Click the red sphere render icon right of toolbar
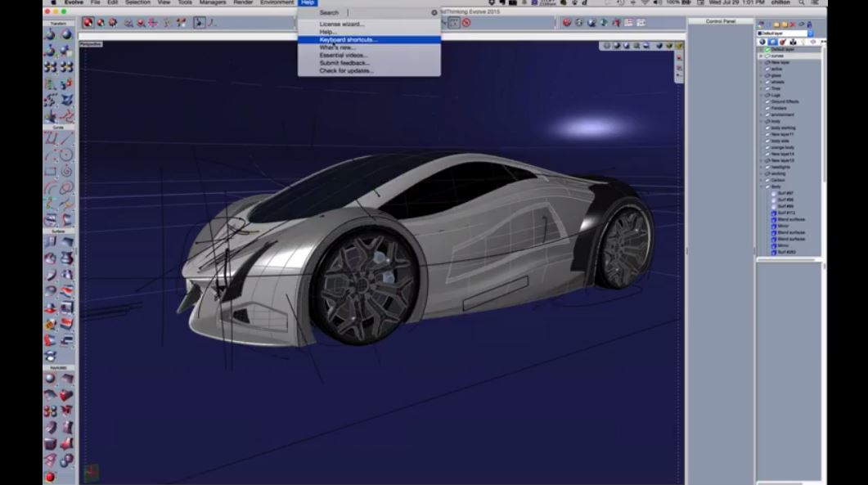Screen dimensions: 868x485 tap(566, 23)
